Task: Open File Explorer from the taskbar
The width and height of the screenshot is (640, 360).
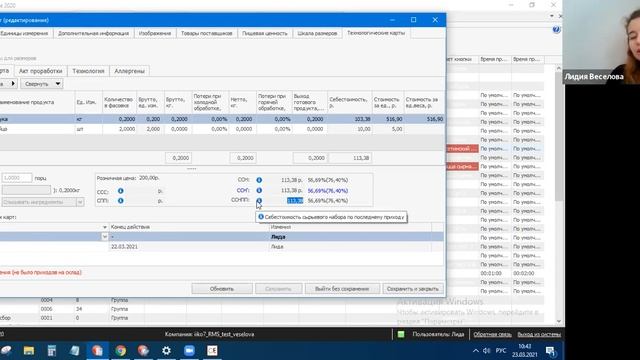Action: tap(29, 351)
